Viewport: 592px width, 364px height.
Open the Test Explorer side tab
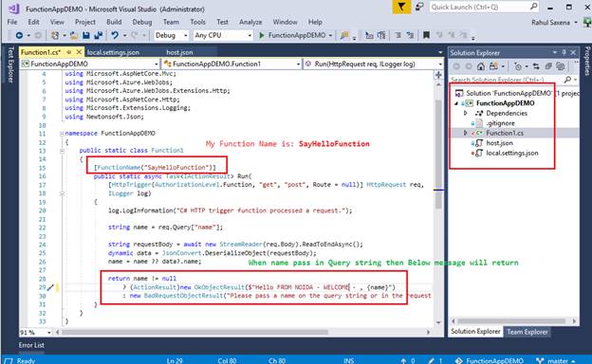pos(10,64)
